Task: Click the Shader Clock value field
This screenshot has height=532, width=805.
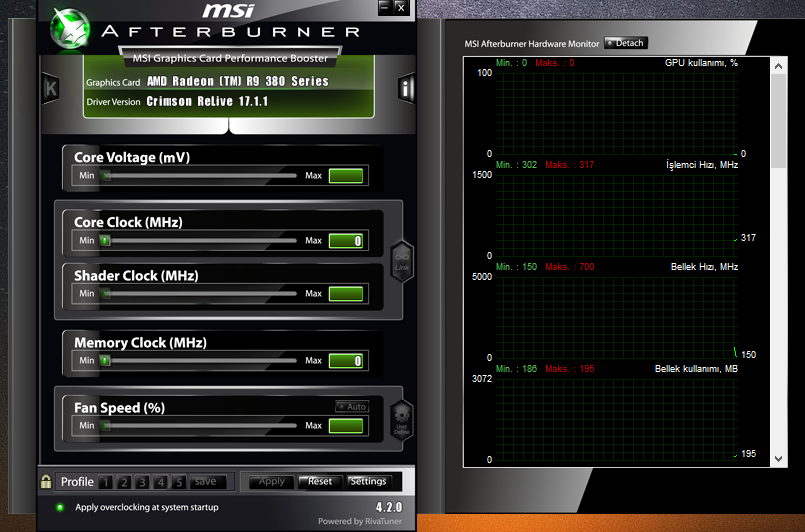Action: click(x=346, y=294)
